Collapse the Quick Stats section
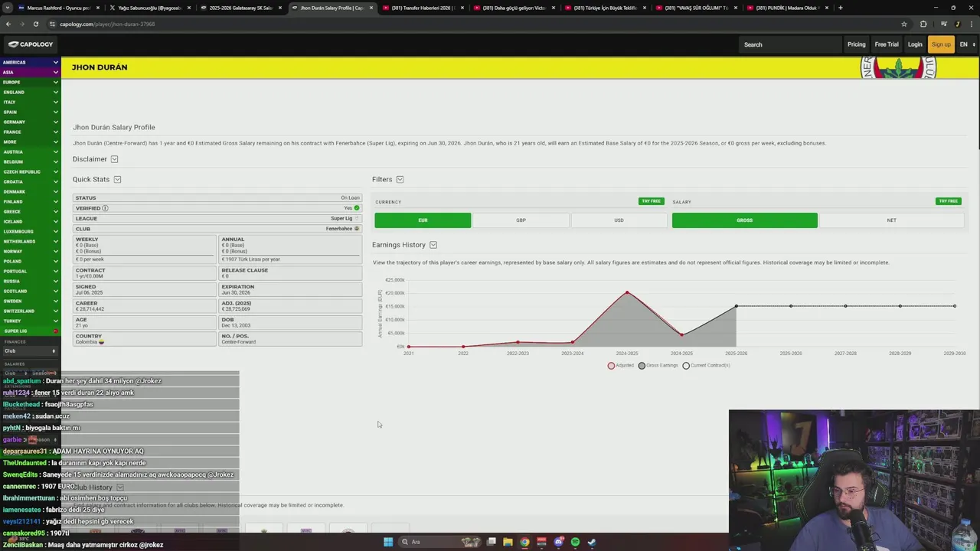 click(117, 179)
